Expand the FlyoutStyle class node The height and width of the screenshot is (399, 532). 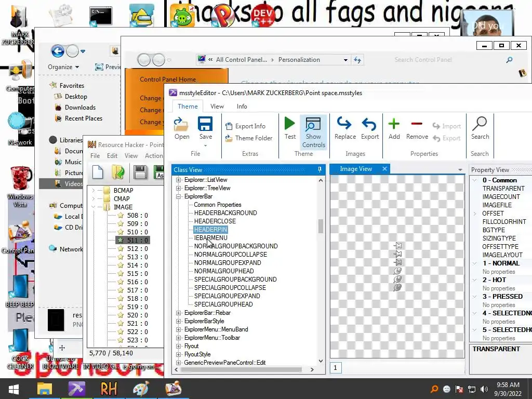[179, 354]
